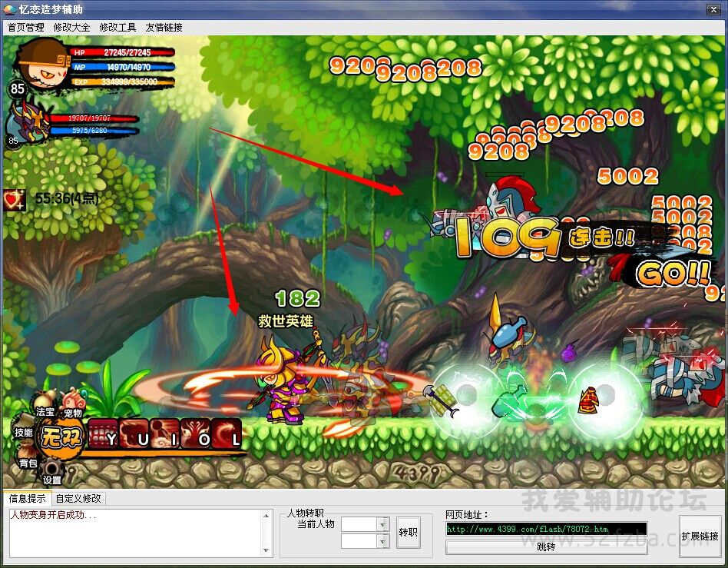Image resolution: width=728 pixels, height=568 pixels.
Task: Expand the 当前人物 dropdown
Action: [x=383, y=524]
